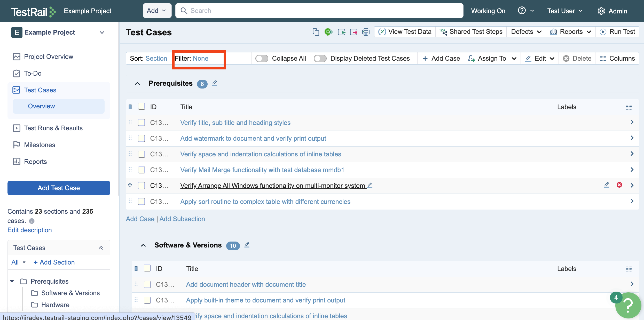Click the export cases icon with pink arrow
Screen dimensions: 644x320
(x=354, y=32)
